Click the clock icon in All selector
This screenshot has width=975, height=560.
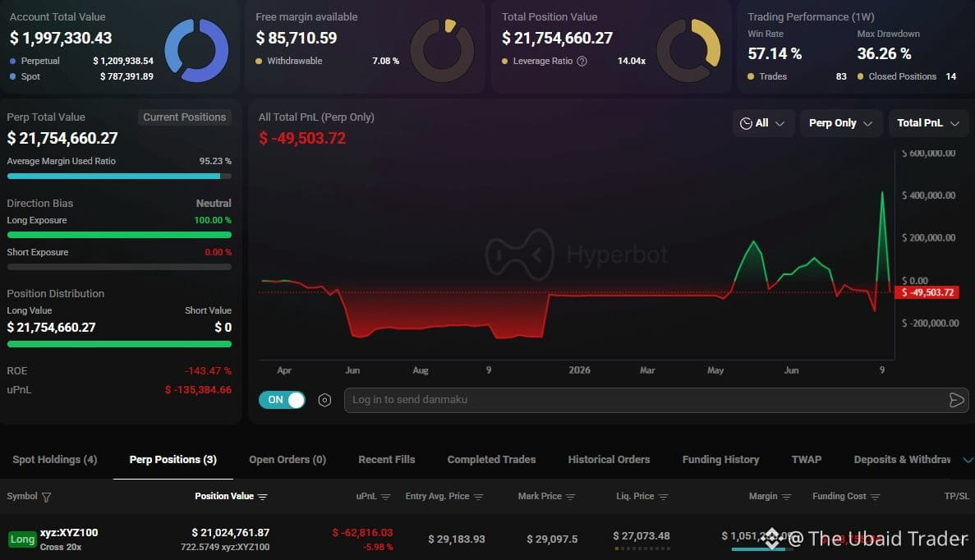coord(746,124)
